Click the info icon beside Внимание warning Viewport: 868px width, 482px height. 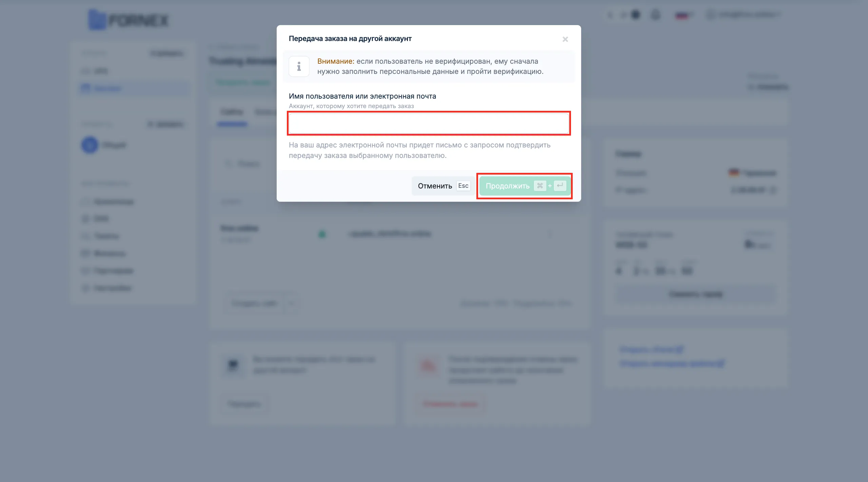coord(299,66)
